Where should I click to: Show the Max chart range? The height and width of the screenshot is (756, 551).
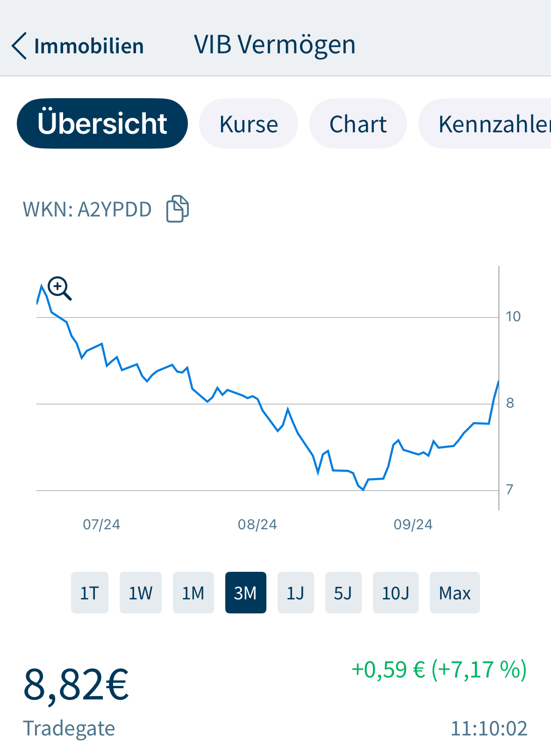pyautogui.click(x=454, y=593)
